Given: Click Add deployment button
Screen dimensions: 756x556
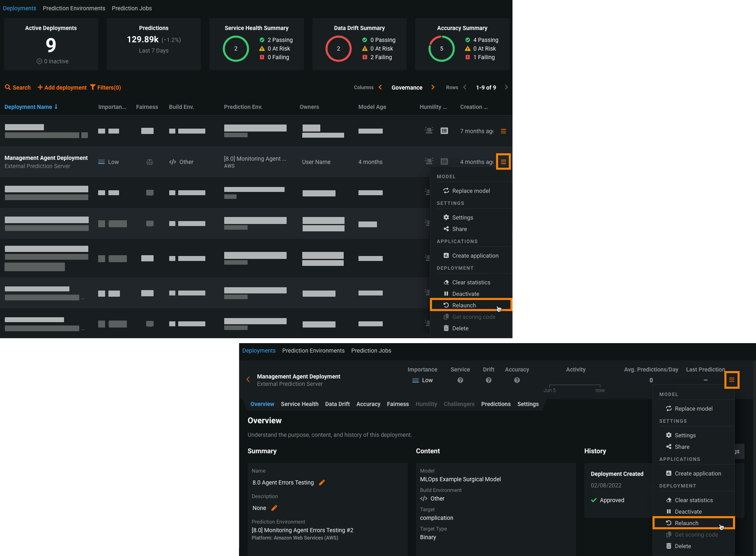Looking at the screenshot, I should [x=62, y=88].
